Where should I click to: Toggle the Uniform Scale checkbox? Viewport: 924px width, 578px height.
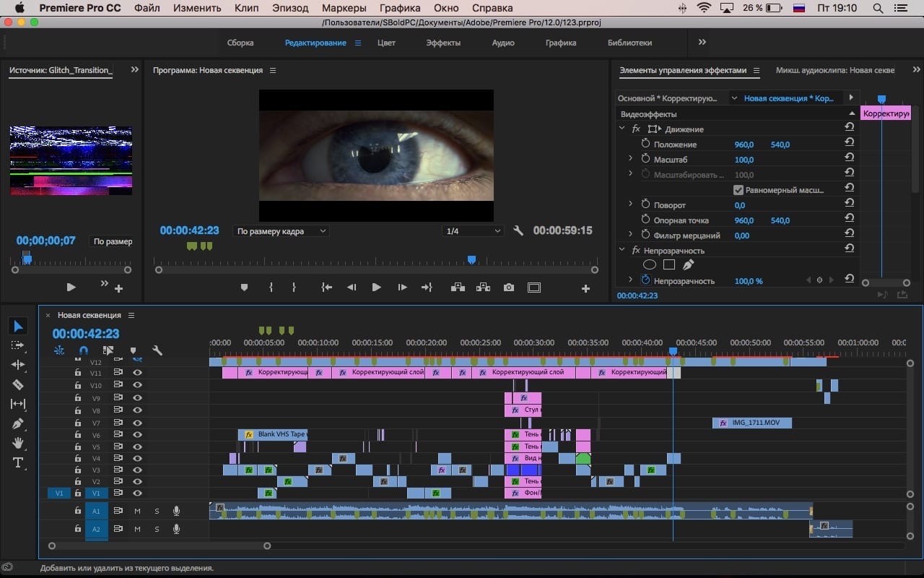(738, 190)
